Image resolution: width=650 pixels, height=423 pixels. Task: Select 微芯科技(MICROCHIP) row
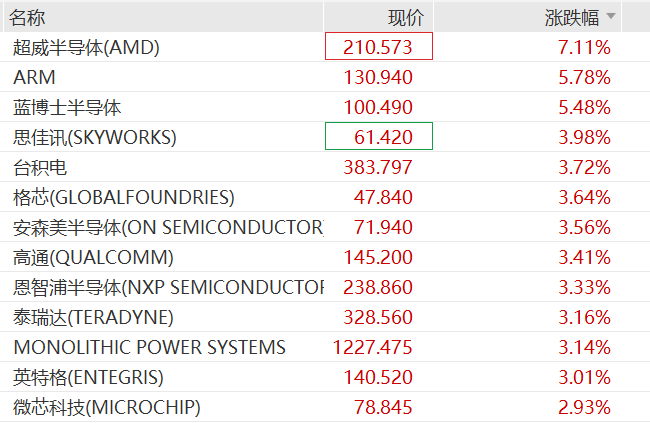tap(107, 407)
